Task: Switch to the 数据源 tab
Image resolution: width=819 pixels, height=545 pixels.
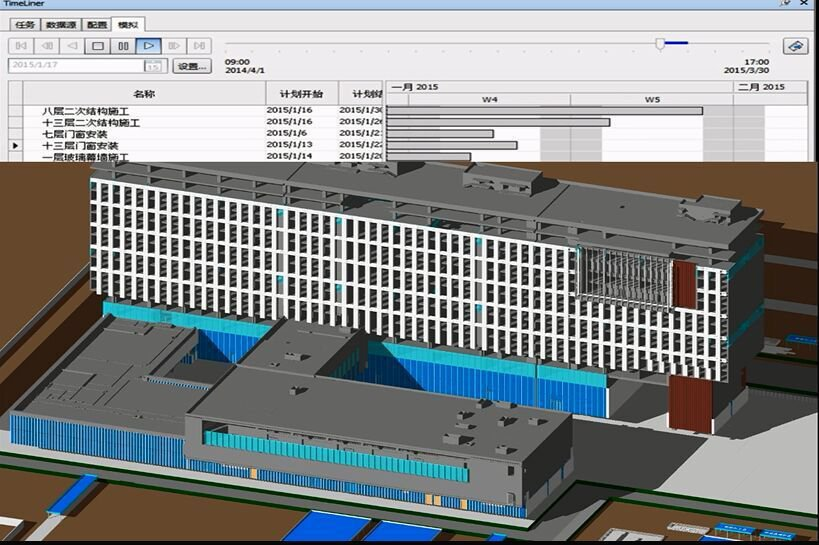Action: (61, 25)
